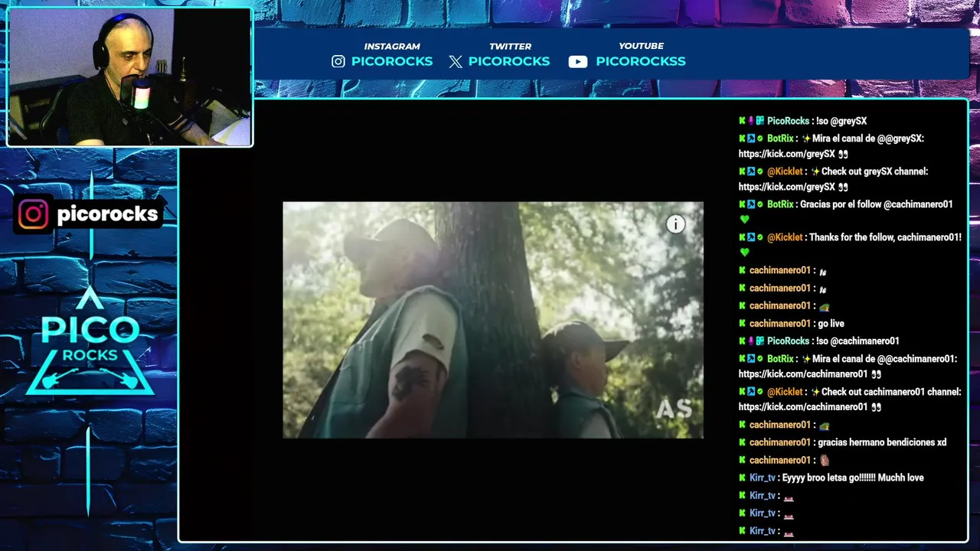Click the Kick badge beside 'Eyyyy broo' message
Viewport: 980px width, 551px height.
[743, 478]
